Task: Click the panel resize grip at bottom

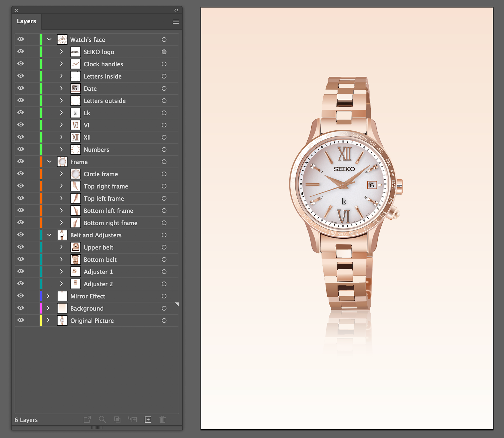Action: click(x=97, y=428)
